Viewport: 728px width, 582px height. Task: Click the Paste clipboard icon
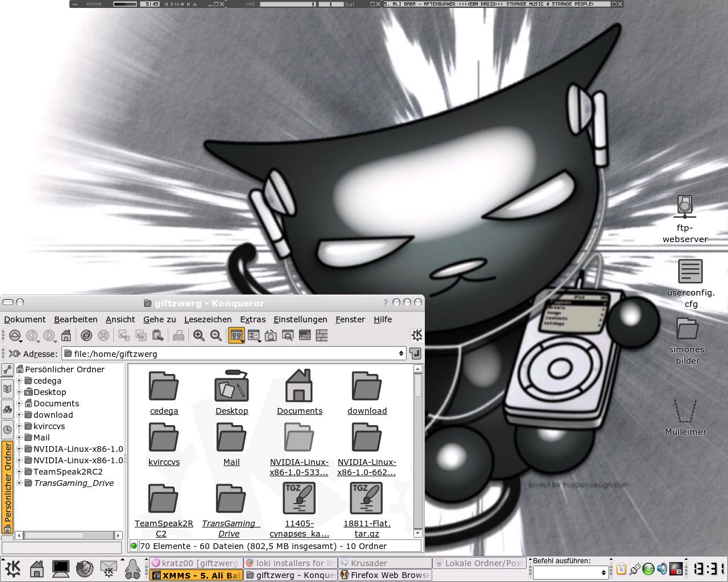pos(158,335)
